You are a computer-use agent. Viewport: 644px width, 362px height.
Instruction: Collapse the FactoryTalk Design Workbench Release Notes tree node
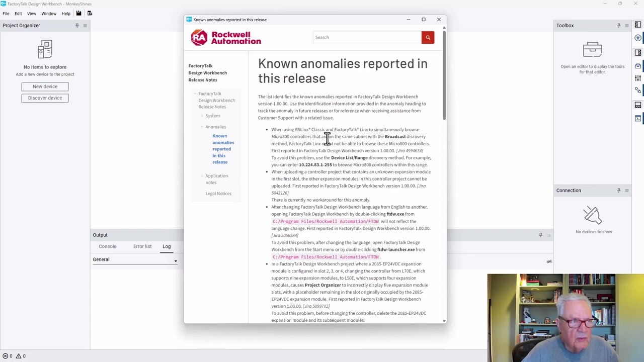pos(195,94)
